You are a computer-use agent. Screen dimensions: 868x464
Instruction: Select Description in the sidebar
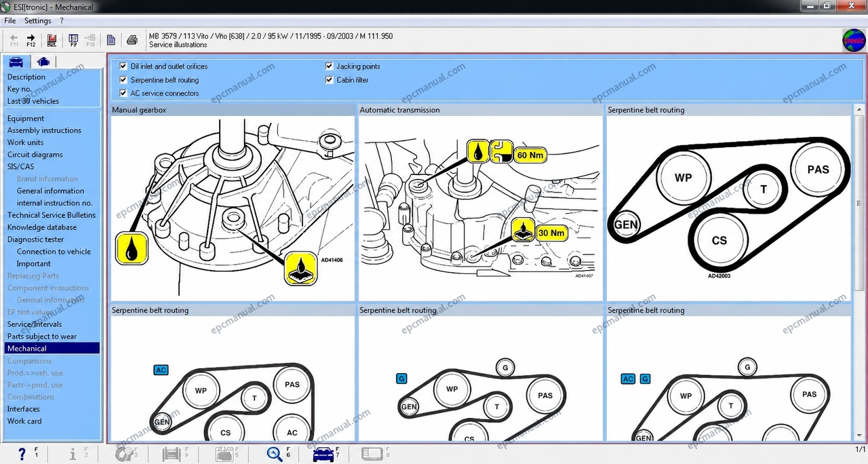coord(26,77)
